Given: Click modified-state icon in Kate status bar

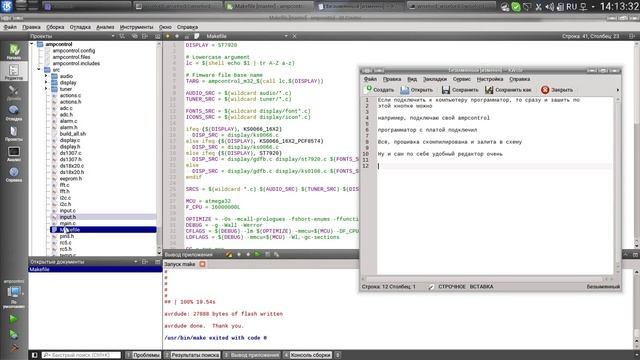Looking at the screenshot, I should click(x=431, y=287).
